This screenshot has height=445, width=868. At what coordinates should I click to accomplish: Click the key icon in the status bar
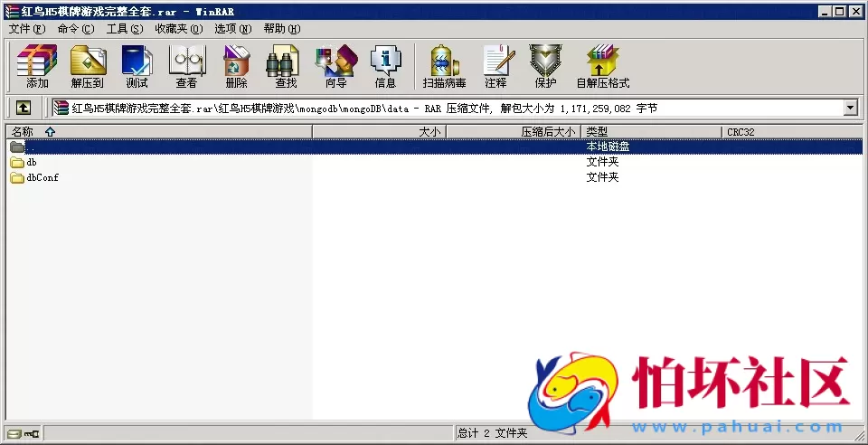32,433
